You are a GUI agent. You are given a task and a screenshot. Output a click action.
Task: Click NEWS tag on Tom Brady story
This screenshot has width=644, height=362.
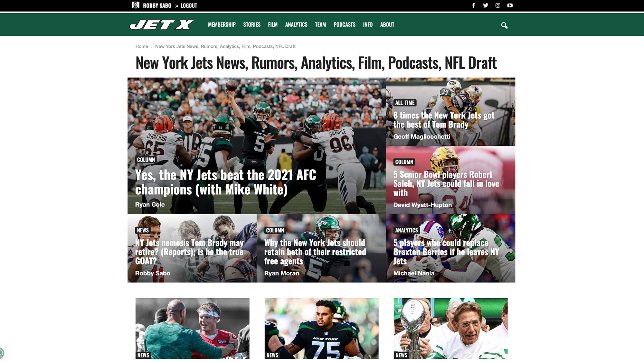tap(143, 230)
